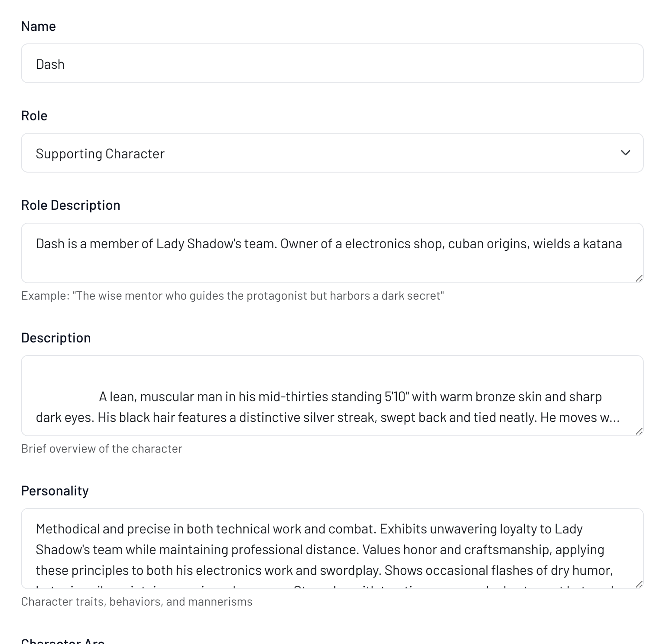Click the Name field label
The image size is (662, 644).
(x=39, y=26)
